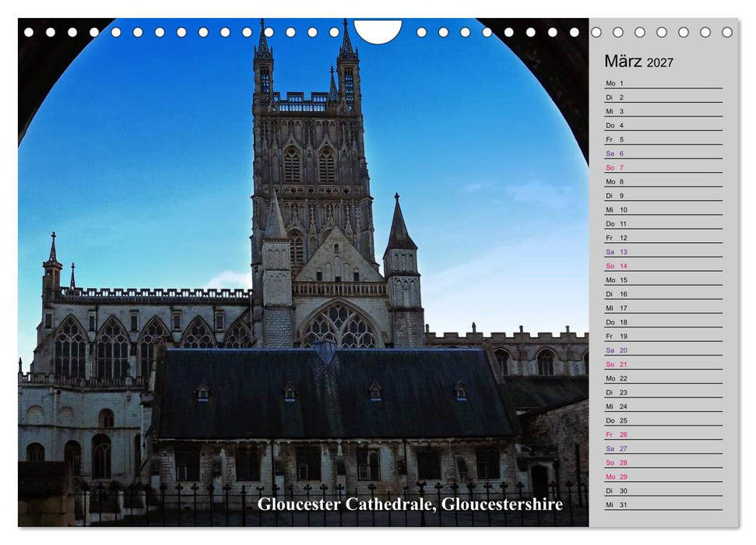
Task: Select the 'Di 9' calendar row
Action: [x=663, y=196]
